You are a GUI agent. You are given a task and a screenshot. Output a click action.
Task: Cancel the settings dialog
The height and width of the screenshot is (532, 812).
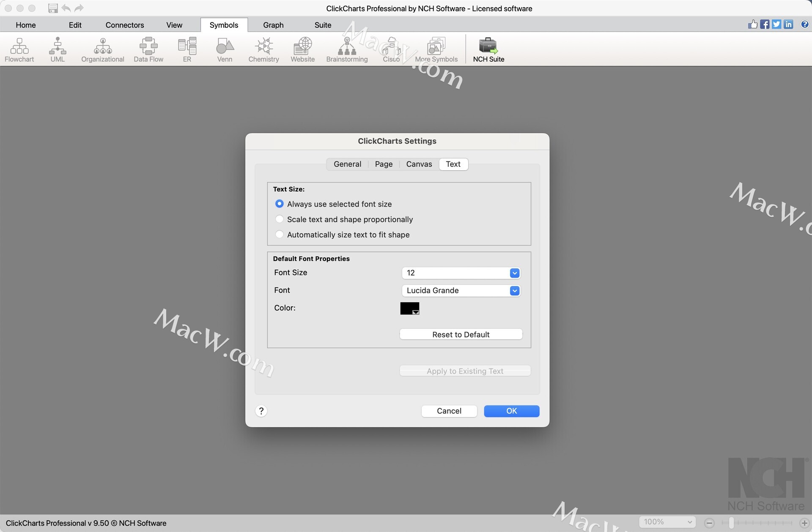click(x=449, y=411)
